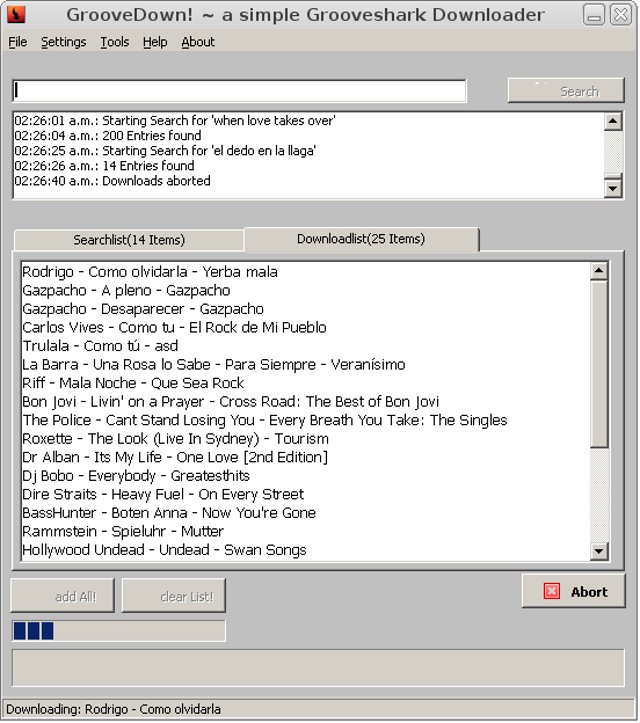This screenshot has height=723, width=640.
Task: Click download list scroll-down arrow
Action: (x=599, y=551)
